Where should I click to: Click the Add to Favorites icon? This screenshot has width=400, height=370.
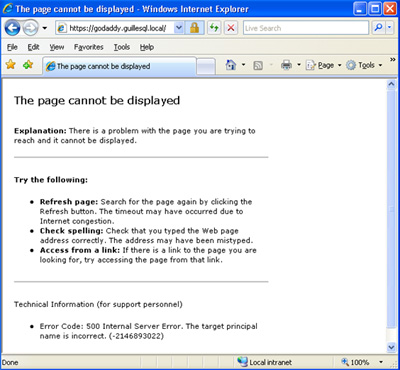pyautogui.click(x=28, y=65)
